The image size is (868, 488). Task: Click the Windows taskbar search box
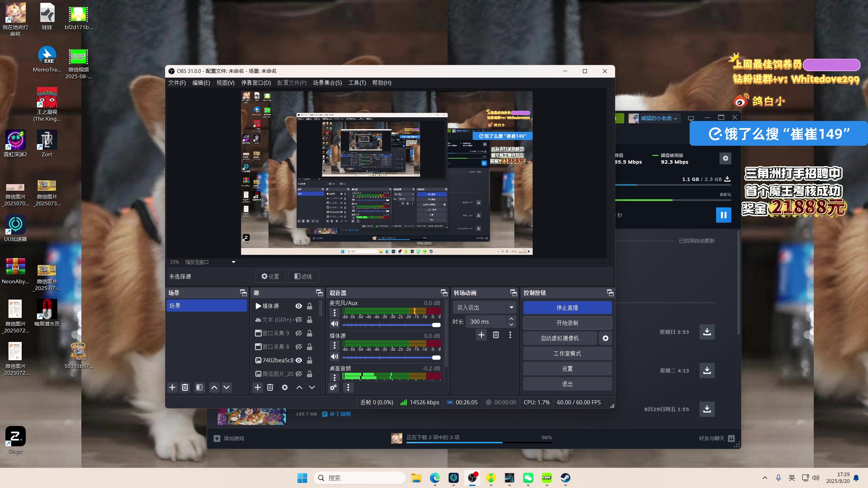point(359,478)
